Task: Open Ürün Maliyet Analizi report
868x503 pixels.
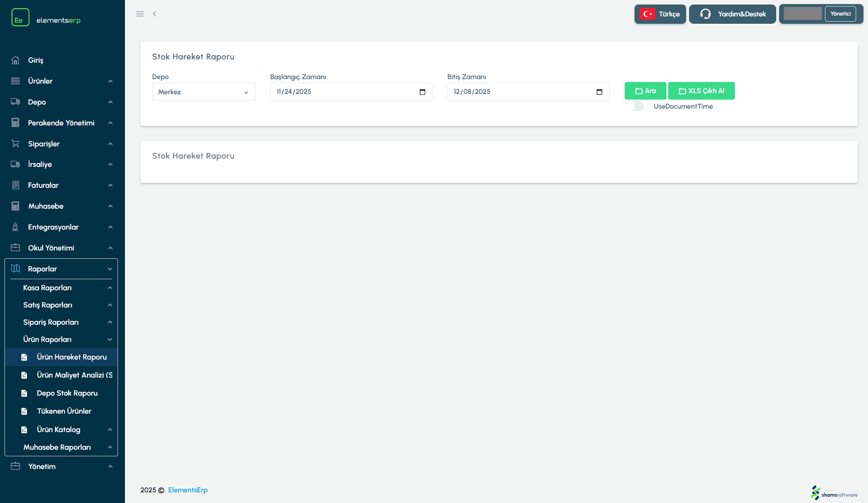Action: (74, 375)
